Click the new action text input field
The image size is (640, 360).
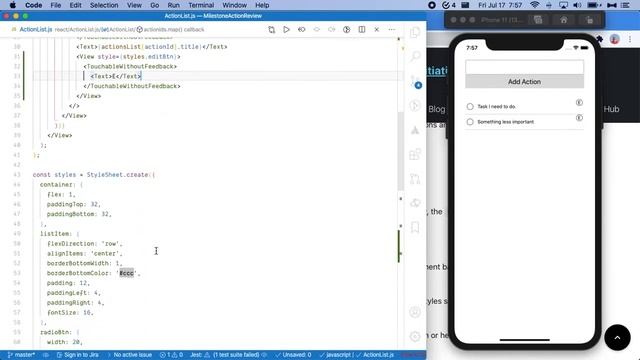524,67
